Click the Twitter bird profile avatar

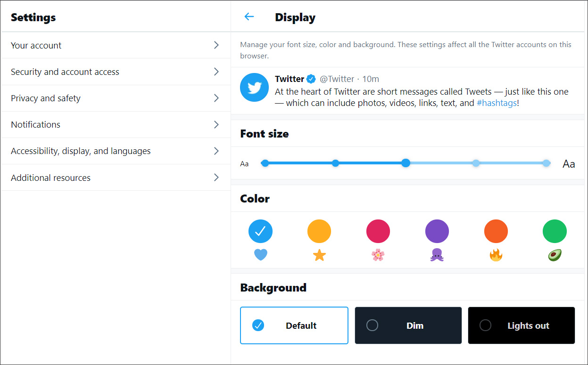coord(254,88)
